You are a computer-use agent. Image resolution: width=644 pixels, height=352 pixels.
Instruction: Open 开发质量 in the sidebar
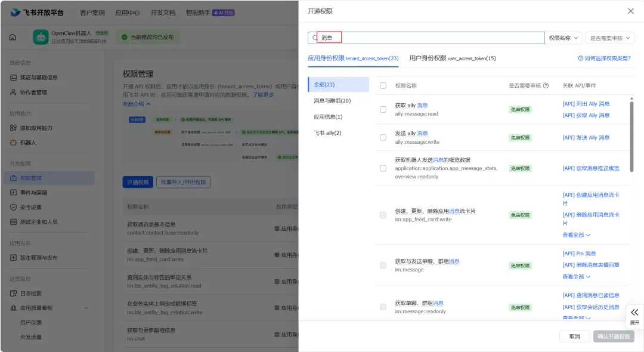tap(31, 337)
